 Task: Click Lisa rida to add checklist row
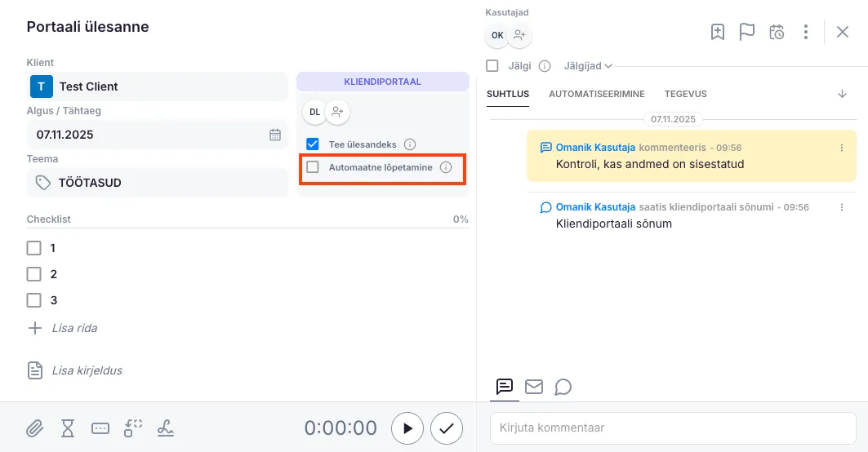click(x=73, y=328)
